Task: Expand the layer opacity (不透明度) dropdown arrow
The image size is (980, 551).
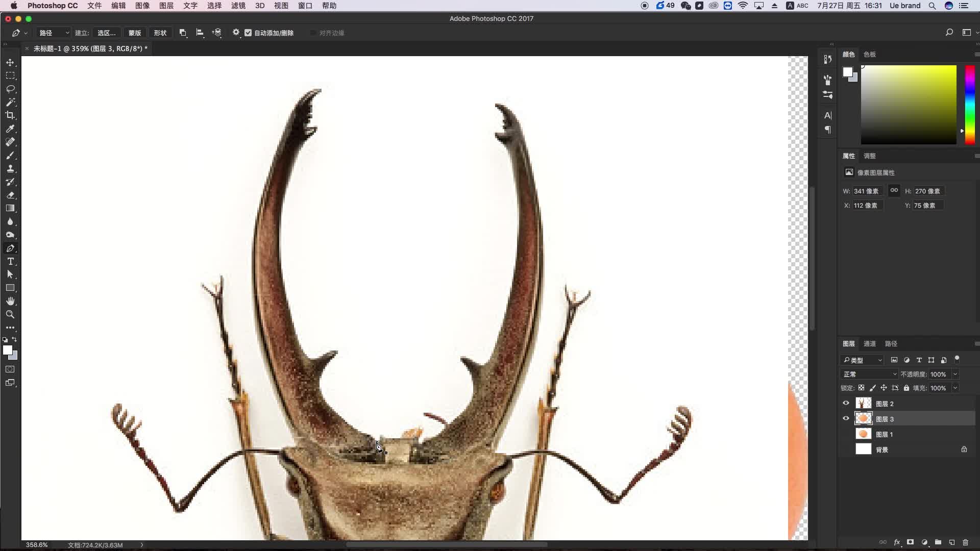Action: click(955, 374)
